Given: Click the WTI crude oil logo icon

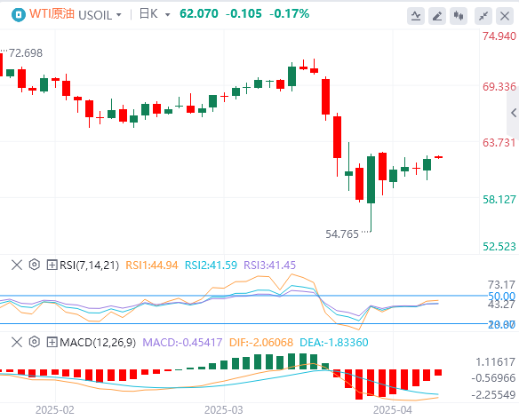Looking at the screenshot, I should (19, 15).
